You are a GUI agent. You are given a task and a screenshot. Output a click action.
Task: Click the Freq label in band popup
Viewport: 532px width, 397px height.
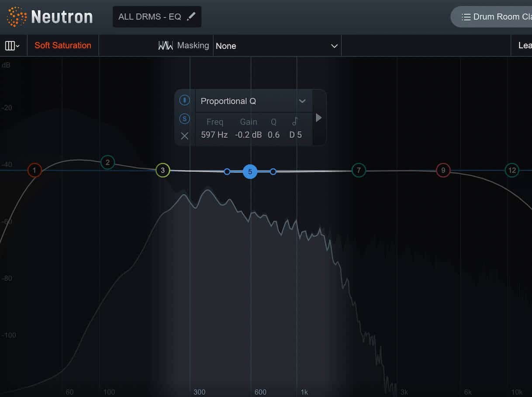pyautogui.click(x=215, y=122)
